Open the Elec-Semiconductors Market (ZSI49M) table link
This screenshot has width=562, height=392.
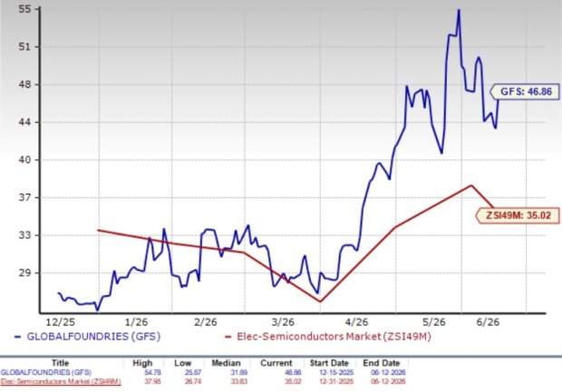click(61, 381)
